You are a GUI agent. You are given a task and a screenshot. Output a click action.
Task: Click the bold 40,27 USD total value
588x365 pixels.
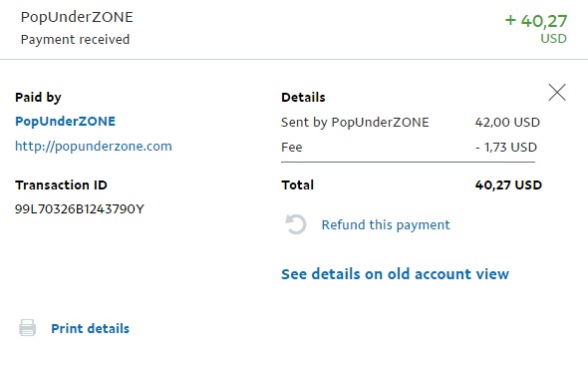[508, 184]
